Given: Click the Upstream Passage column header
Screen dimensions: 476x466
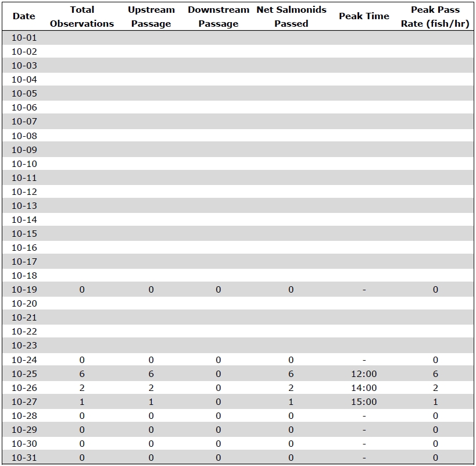Looking at the screenshot, I should pos(151,16).
